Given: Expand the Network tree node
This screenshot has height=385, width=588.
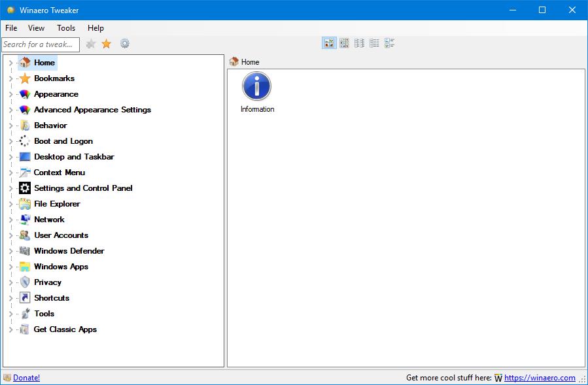Looking at the screenshot, I should [11, 220].
